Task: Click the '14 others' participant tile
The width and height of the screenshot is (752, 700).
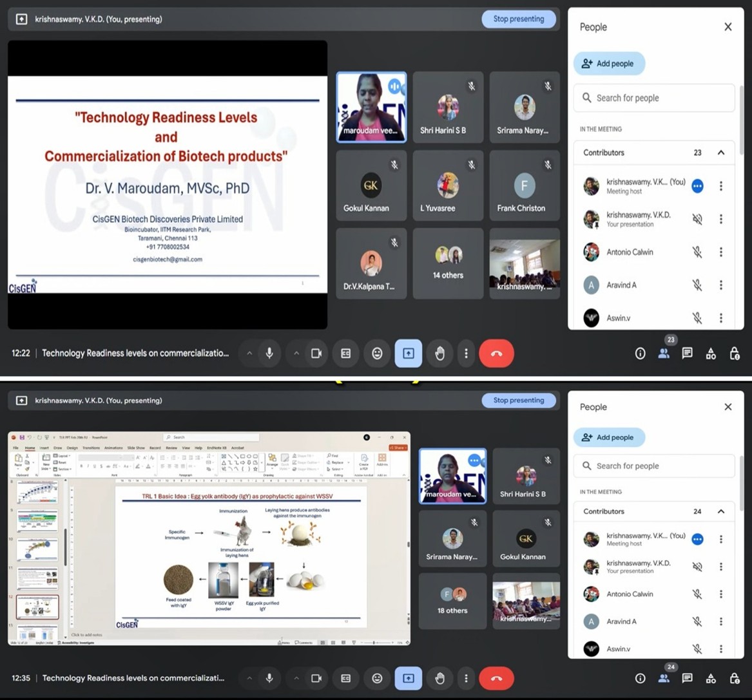Action: [448, 263]
